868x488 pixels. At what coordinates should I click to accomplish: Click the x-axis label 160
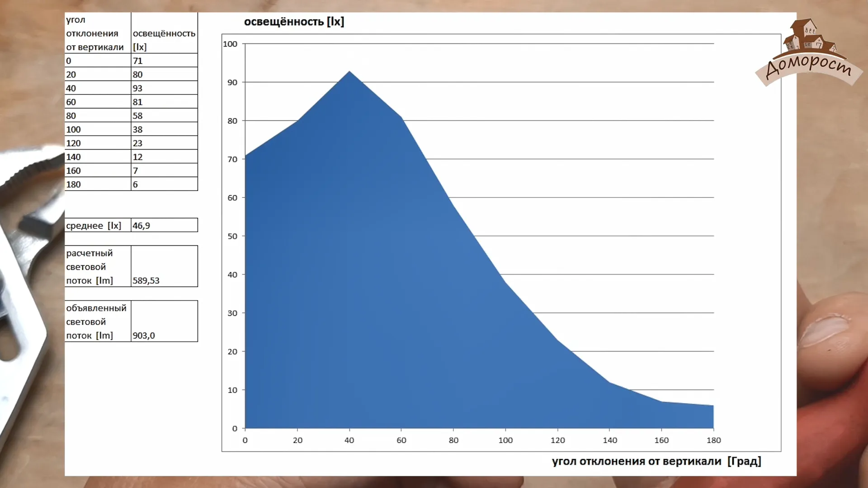click(661, 440)
